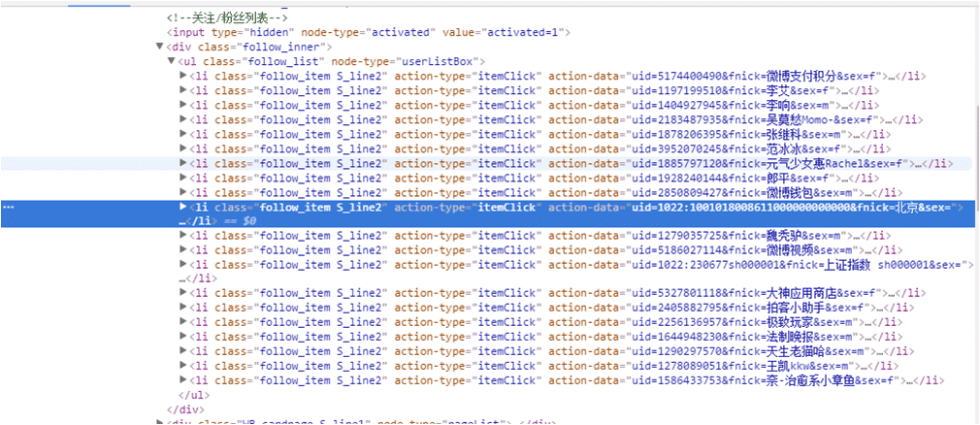This screenshot has height=425, width=980.
Task: Expand the li row for 张继科
Action: (x=183, y=133)
